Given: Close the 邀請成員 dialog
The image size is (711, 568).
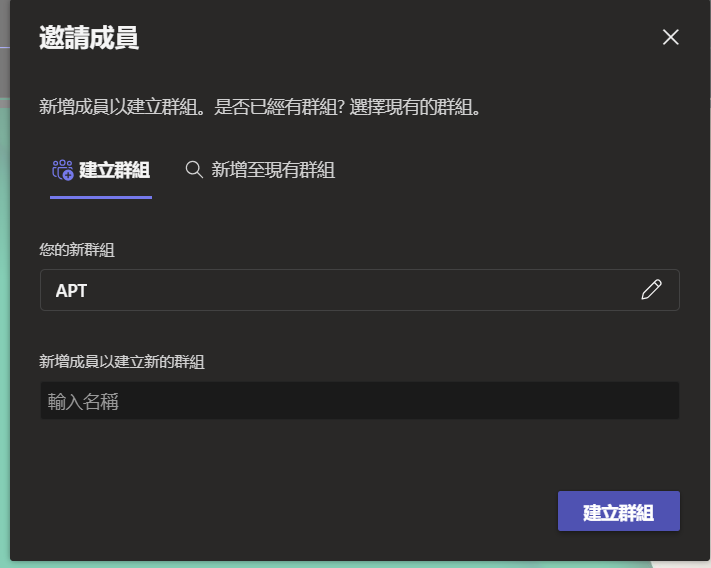Looking at the screenshot, I should coord(670,37).
